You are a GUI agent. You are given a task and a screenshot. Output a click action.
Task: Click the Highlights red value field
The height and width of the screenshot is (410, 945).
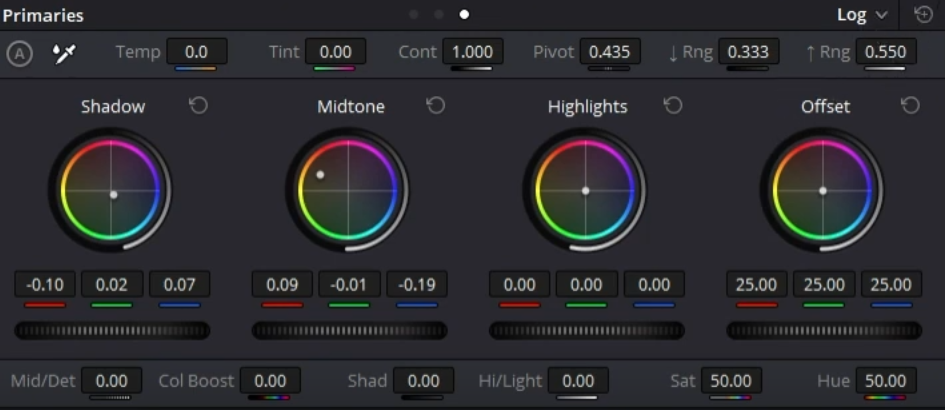(519, 285)
